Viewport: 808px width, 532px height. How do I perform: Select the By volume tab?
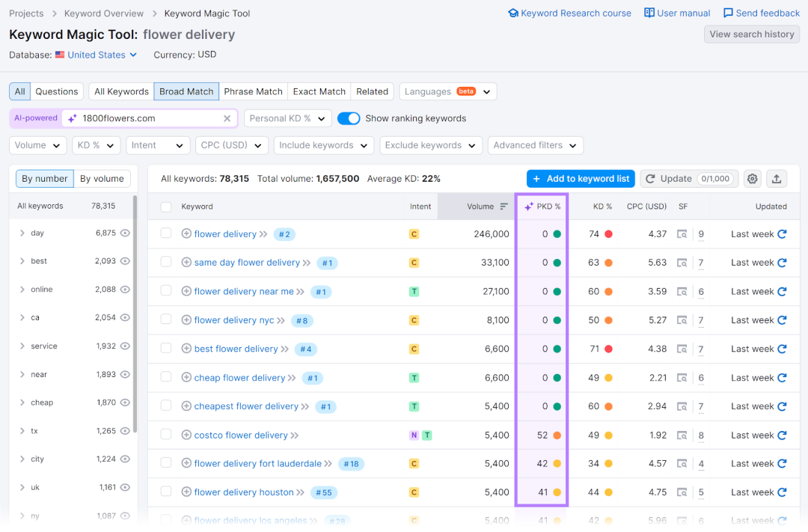pos(102,179)
